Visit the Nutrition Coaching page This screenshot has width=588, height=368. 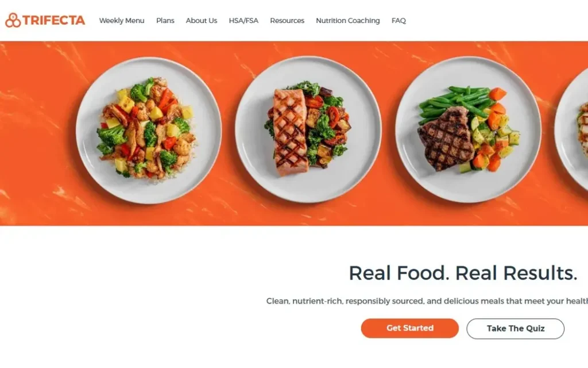(x=347, y=21)
